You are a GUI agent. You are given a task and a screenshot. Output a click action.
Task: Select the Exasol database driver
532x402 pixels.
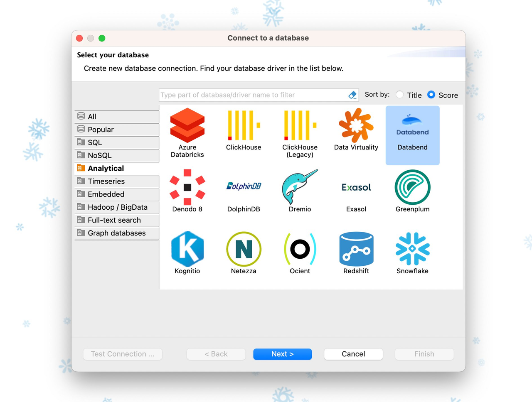point(356,187)
